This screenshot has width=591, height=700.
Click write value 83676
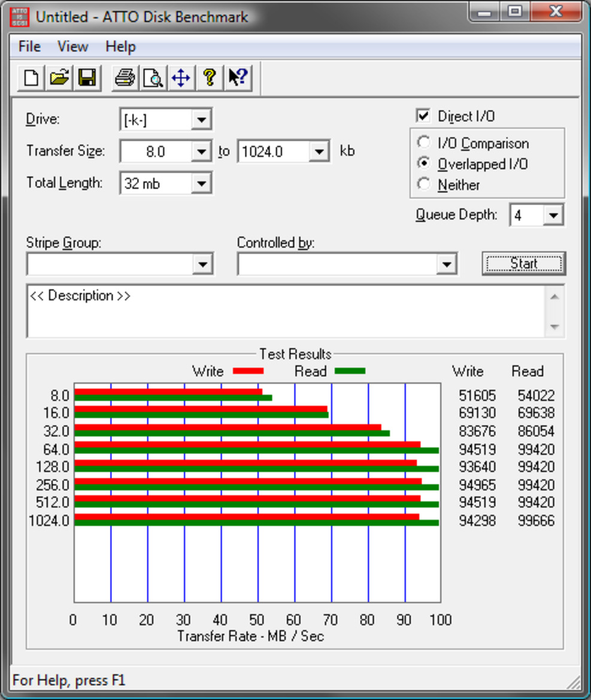pyautogui.click(x=477, y=431)
